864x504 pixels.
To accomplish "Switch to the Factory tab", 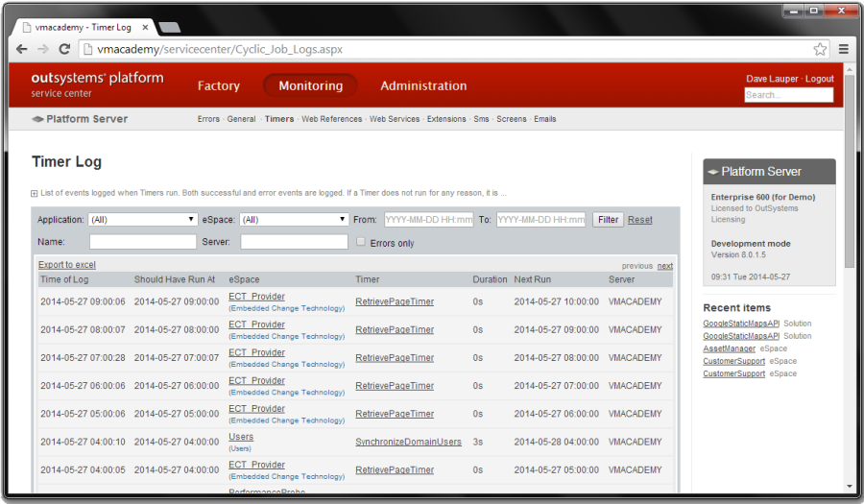I will [218, 86].
